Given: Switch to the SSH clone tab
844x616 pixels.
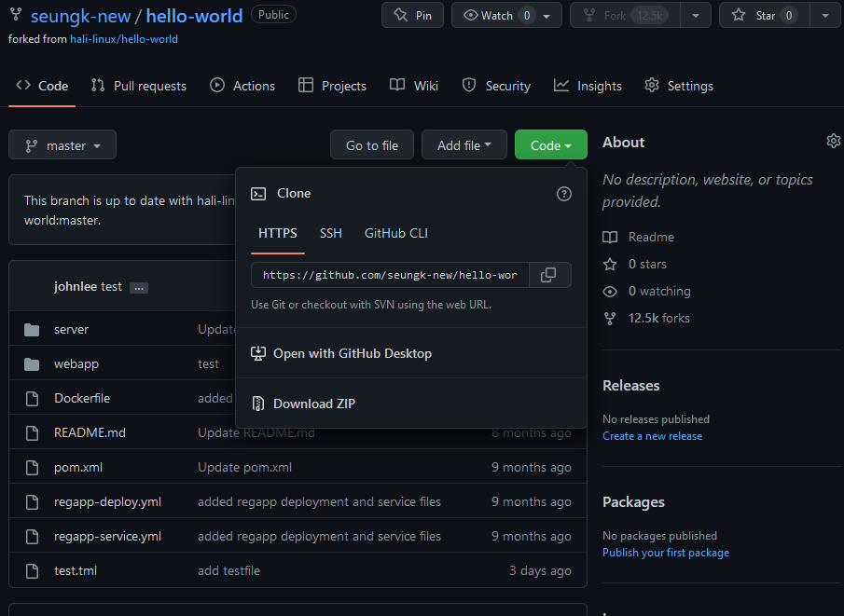Looking at the screenshot, I should 330,234.
